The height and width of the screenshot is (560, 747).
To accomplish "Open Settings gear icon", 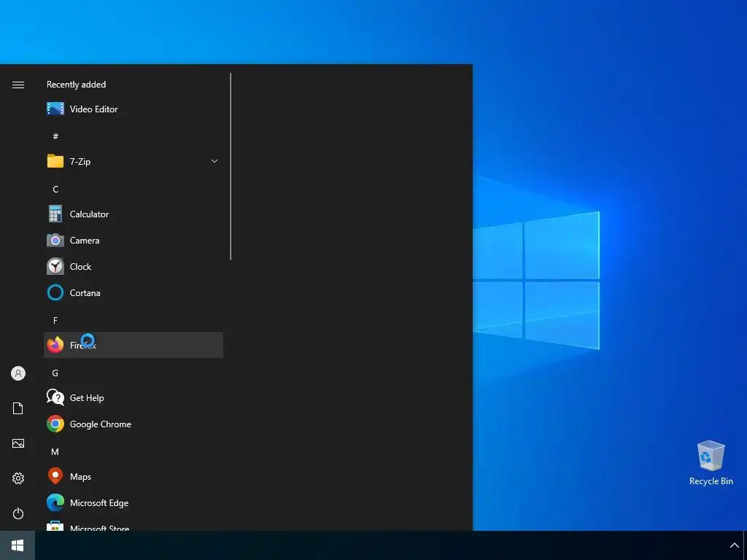I will tap(18, 478).
